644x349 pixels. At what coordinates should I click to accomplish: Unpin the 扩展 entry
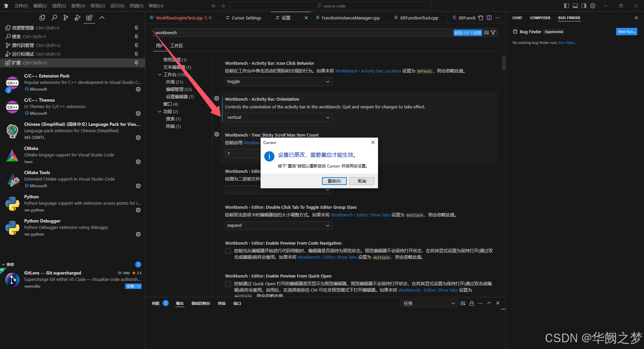click(136, 63)
